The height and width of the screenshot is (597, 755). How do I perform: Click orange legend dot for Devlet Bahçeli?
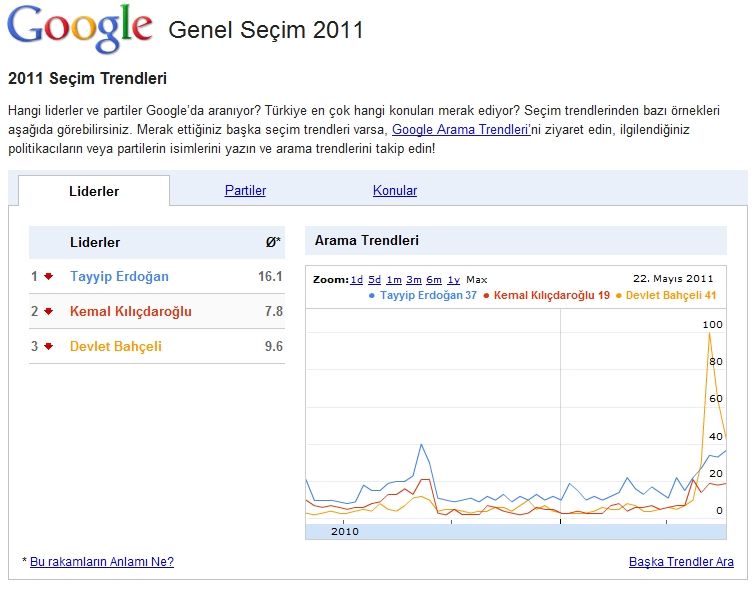coord(618,296)
